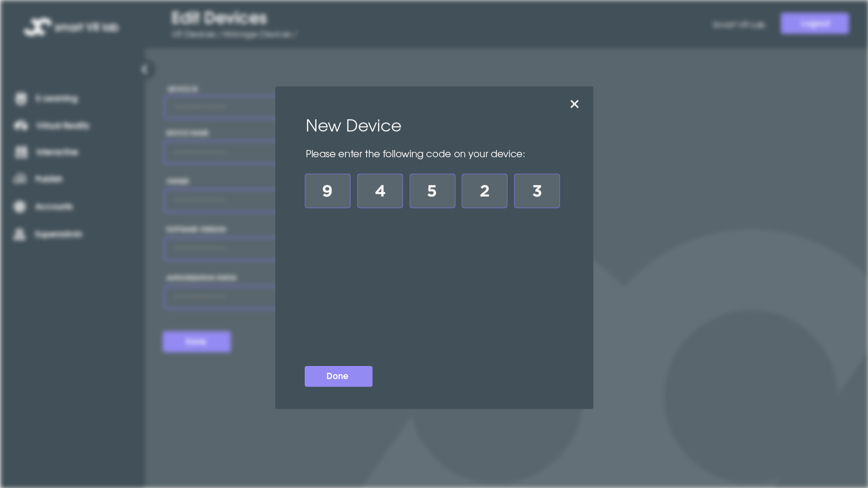868x488 pixels.
Task: Click the code box showing 9
Action: [327, 191]
